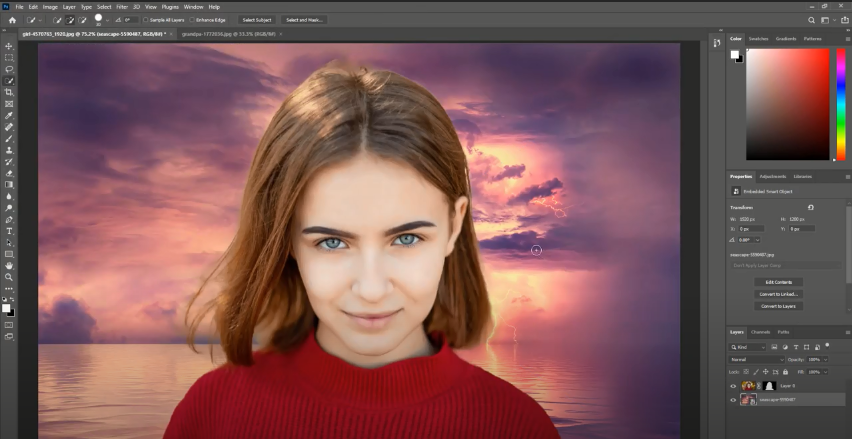Viewport: 852px width, 439px height.
Task: Open the Filter menu
Action: click(121, 6)
